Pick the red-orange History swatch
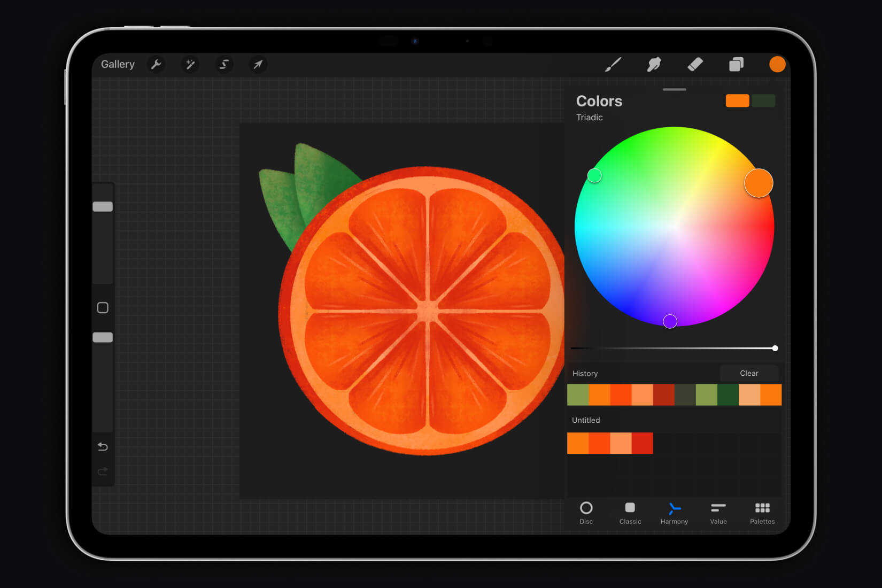Image resolution: width=882 pixels, height=588 pixels. click(621, 394)
